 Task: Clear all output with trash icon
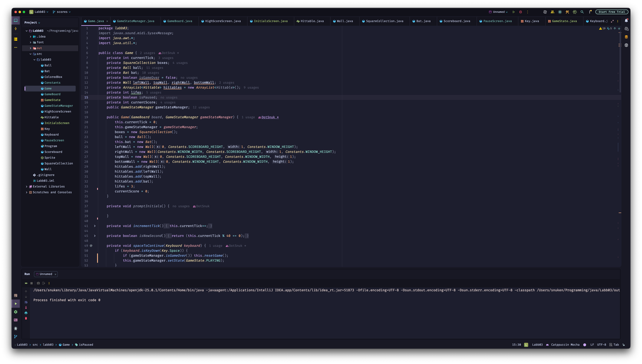pos(26,318)
